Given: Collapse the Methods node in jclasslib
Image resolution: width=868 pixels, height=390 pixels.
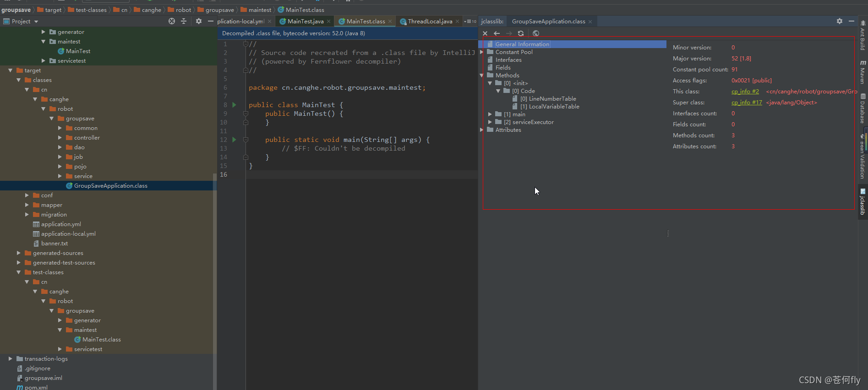Looking at the screenshot, I should (481, 76).
